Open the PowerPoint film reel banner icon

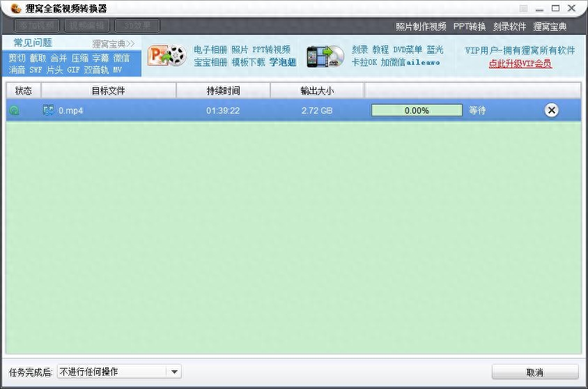[167, 56]
